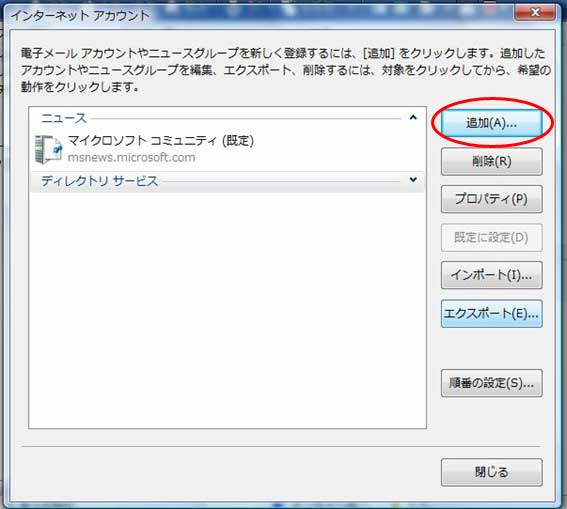Open 順番の設定(S)... order settings
Viewport: 567px width, 509px height.
click(x=491, y=383)
